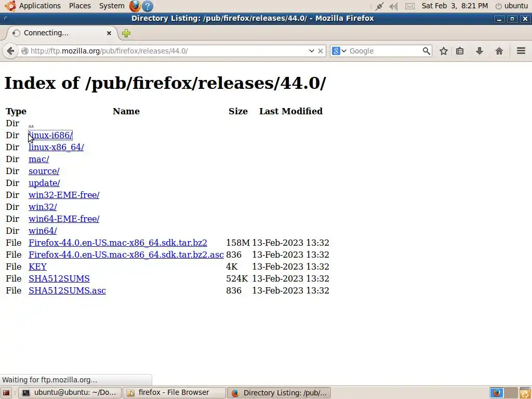Open the update/ directory link
The image size is (532, 399).
click(44, 183)
